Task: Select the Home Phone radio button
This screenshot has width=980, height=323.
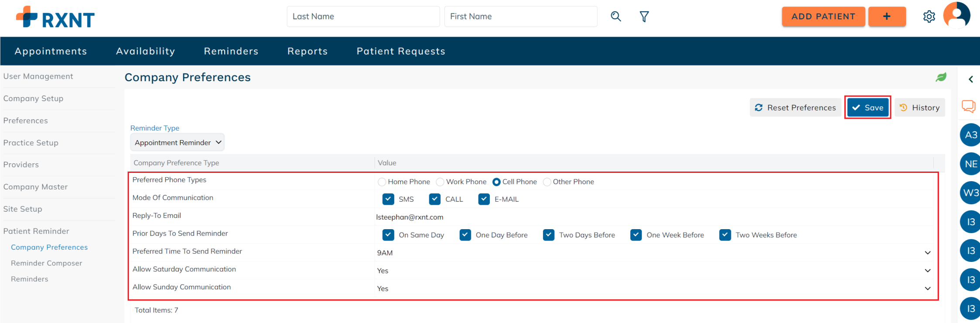Action: [x=382, y=182]
